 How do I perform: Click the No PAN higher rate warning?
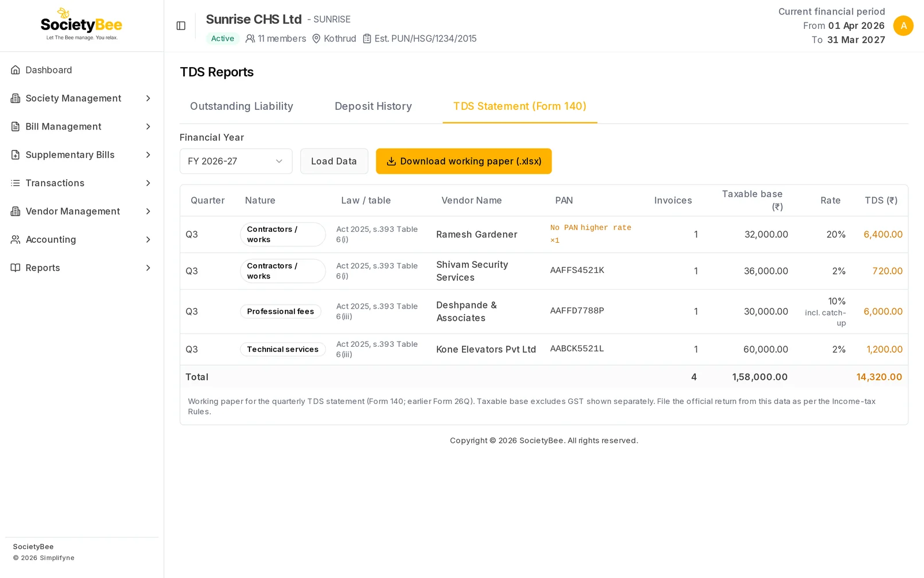point(590,234)
